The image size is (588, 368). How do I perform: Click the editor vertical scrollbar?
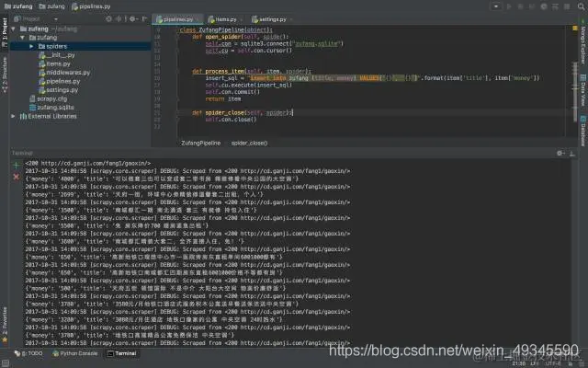tap(575, 91)
